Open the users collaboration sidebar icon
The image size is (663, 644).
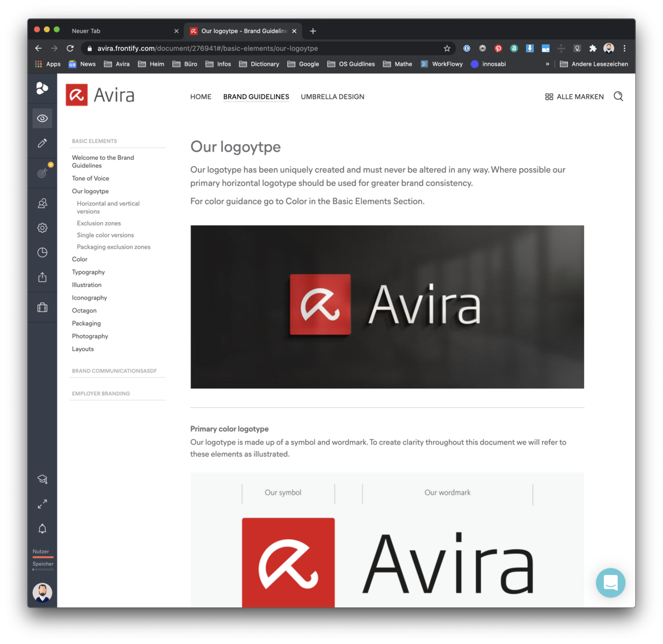(x=42, y=203)
